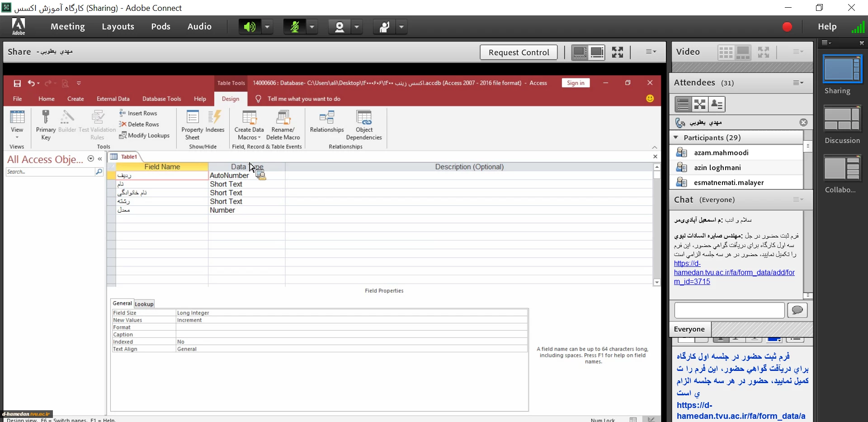
Task: Open Access External Data ribbon tab
Action: 113,99
